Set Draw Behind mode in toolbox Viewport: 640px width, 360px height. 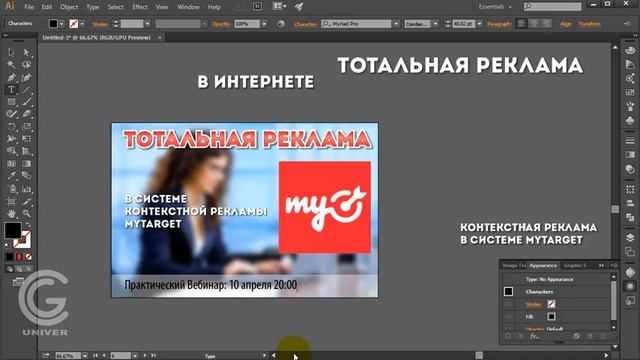tap(19, 269)
